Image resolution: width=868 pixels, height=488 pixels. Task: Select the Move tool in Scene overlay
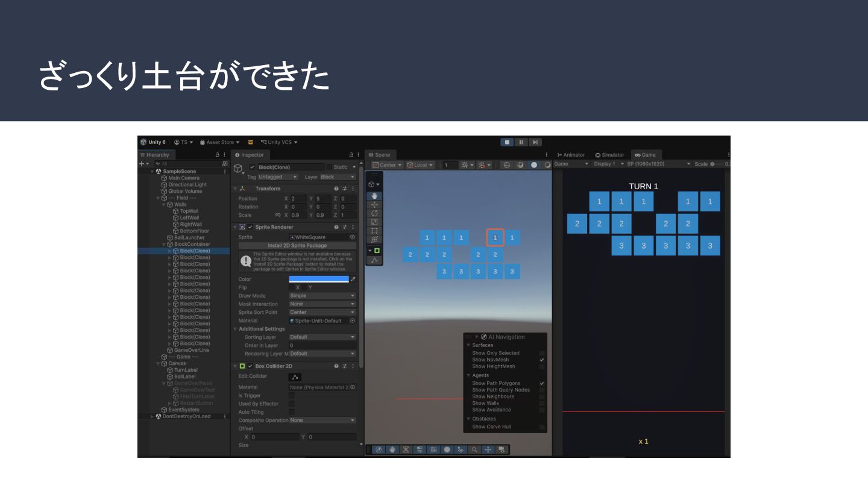(374, 205)
